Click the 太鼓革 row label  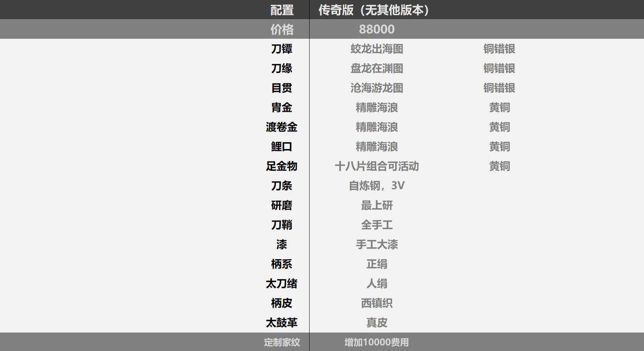point(282,323)
